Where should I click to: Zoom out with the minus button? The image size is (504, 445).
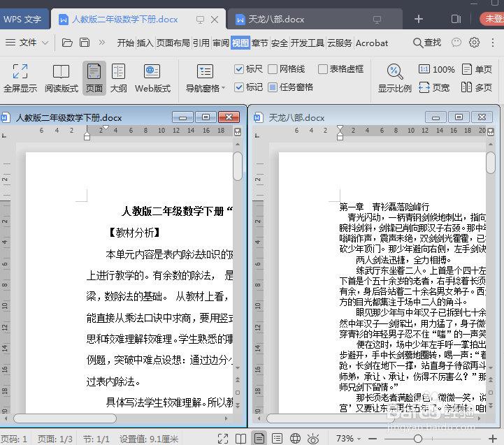coord(373,439)
